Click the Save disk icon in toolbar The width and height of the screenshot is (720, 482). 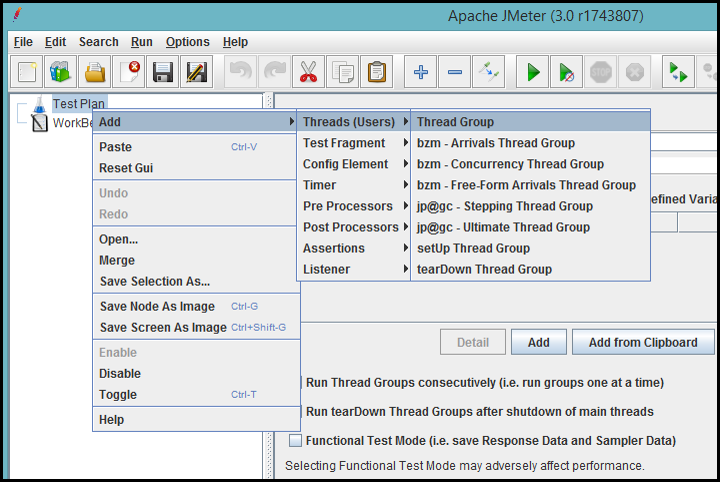(x=163, y=72)
